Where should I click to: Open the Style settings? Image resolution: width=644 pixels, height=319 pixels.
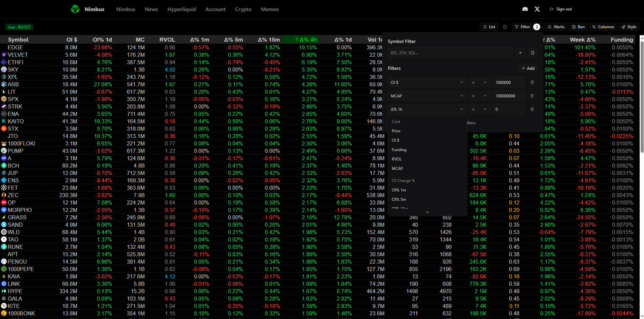(x=628, y=27)
